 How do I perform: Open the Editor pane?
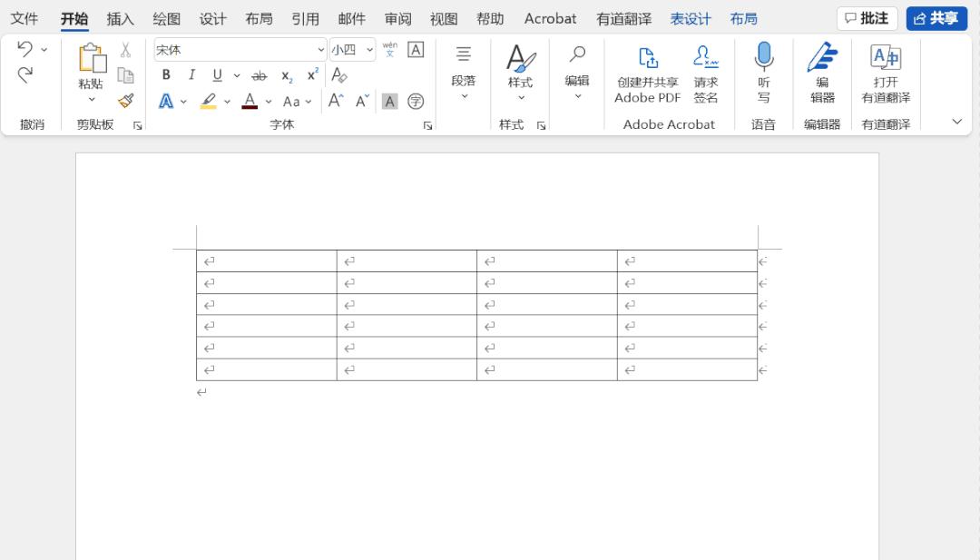point(821,76)
